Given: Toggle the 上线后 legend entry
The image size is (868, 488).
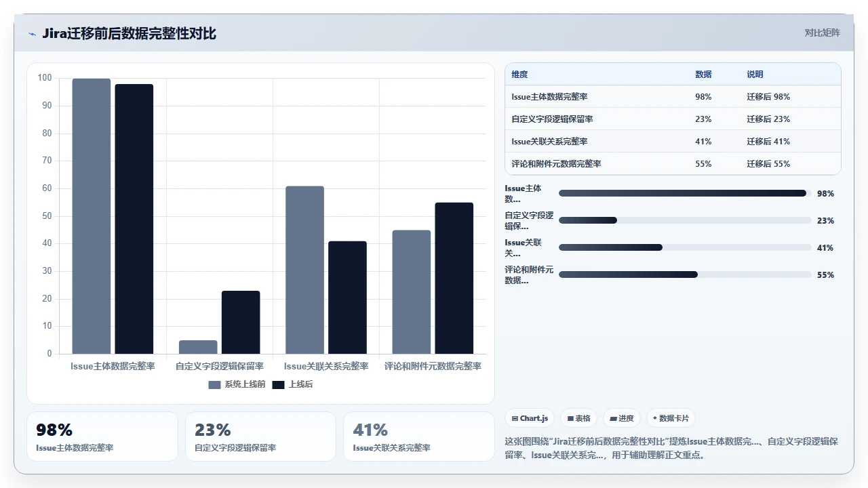Looking at the screenshot, I should (x=292, y=384).
